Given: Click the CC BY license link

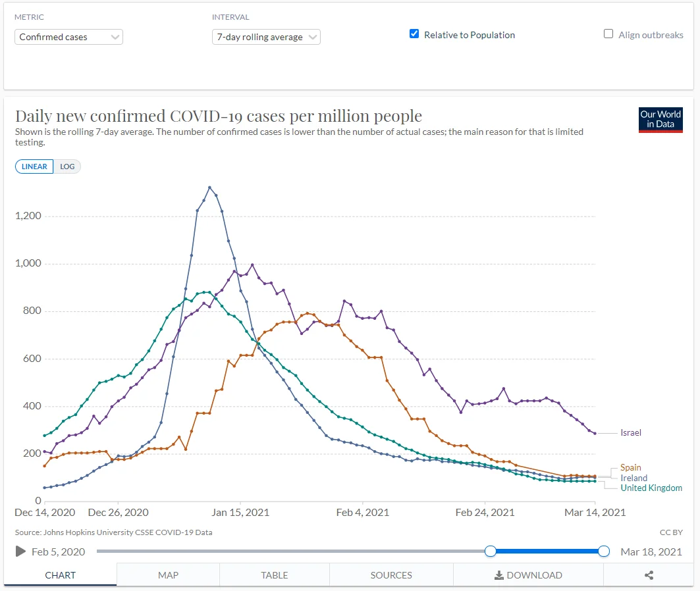Looking at the screenshot, I should [x=671, y=532].
